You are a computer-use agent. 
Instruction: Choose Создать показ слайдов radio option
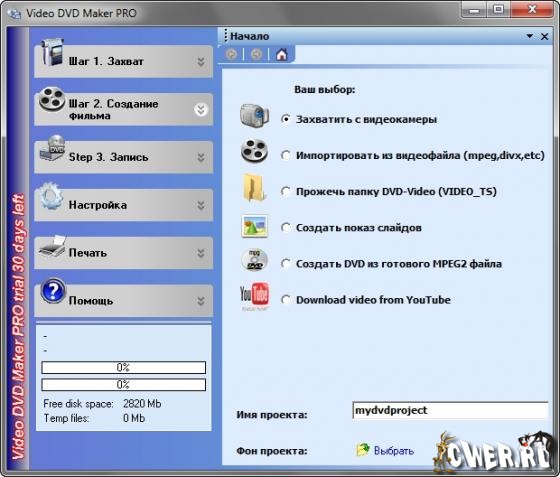point(286,227)
